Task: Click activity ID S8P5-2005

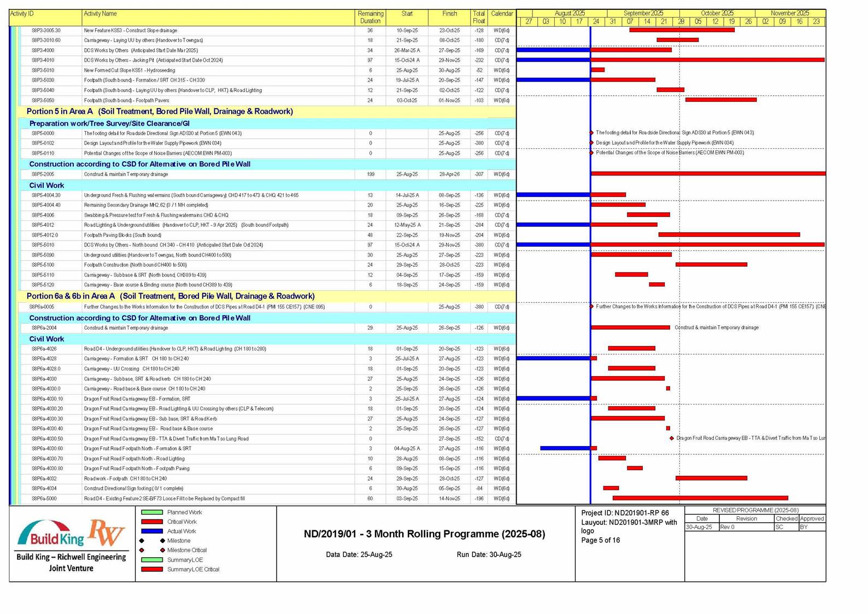Action: [x=43, y=174]
